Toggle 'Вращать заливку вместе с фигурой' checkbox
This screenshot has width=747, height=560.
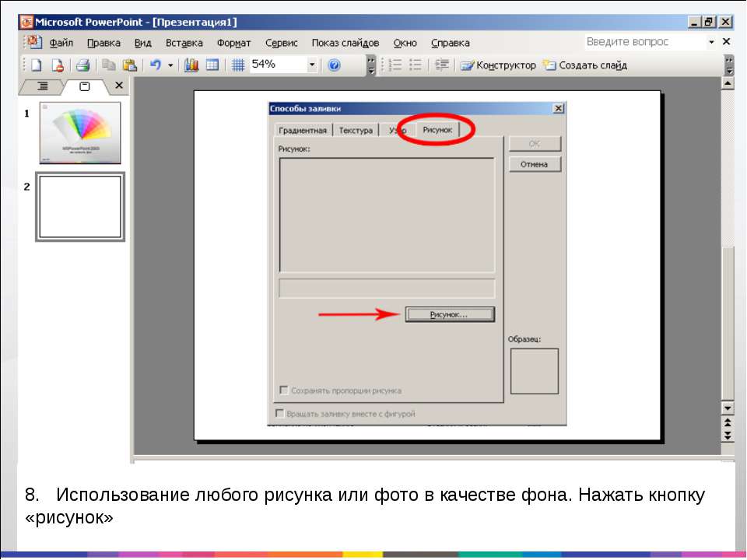[x=280, y=414]
